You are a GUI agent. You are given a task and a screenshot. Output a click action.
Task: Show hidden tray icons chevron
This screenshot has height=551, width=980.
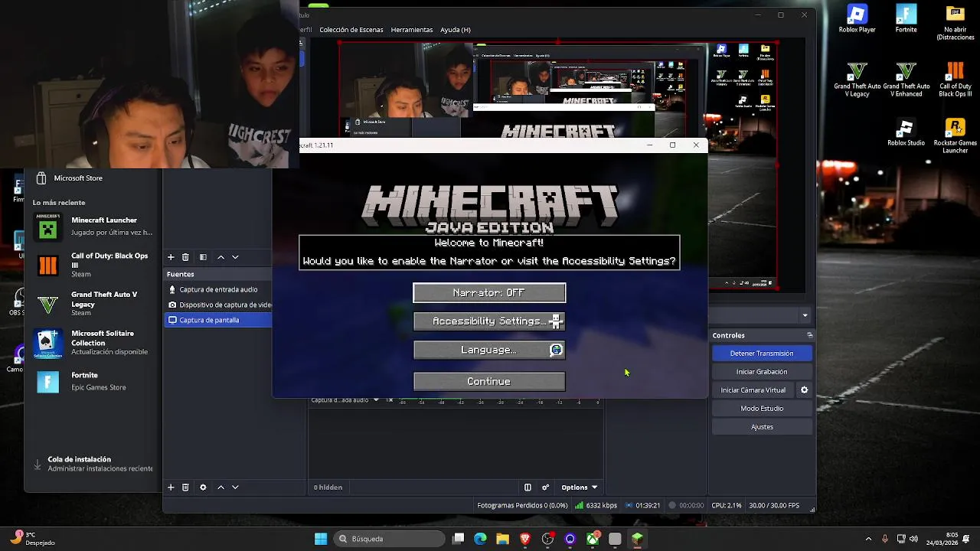coord(868,539)
